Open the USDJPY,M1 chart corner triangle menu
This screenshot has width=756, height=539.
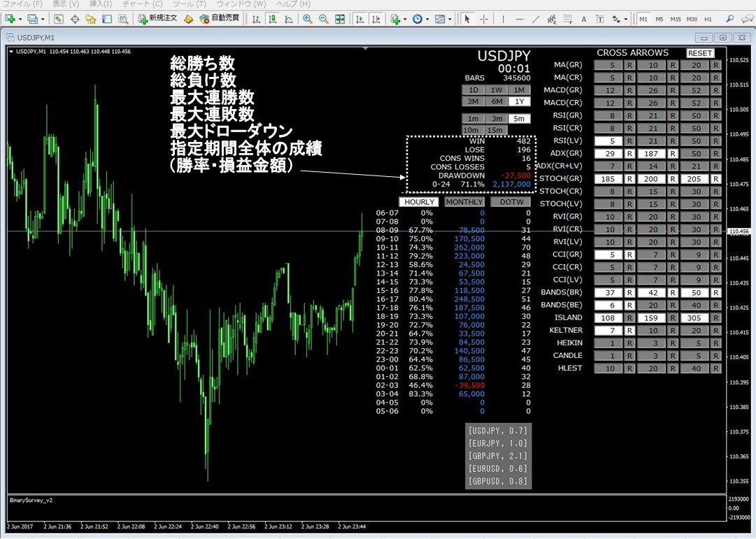(11, 52)
